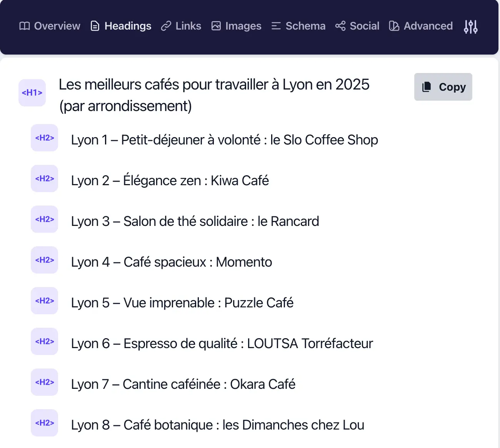Switch to the Social tab
Image resolution: width=500 pixels, height=448 pixels.
(357, 26)
